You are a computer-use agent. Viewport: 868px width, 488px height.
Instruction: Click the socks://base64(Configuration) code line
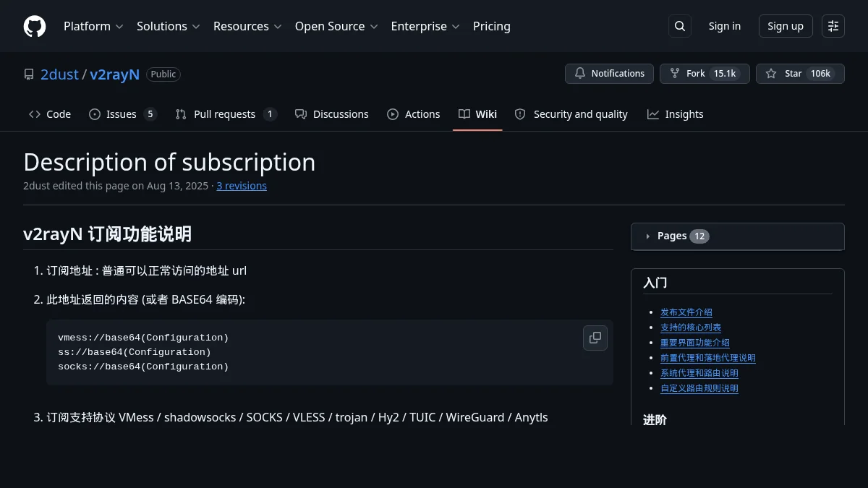click(x=143, y=367)
